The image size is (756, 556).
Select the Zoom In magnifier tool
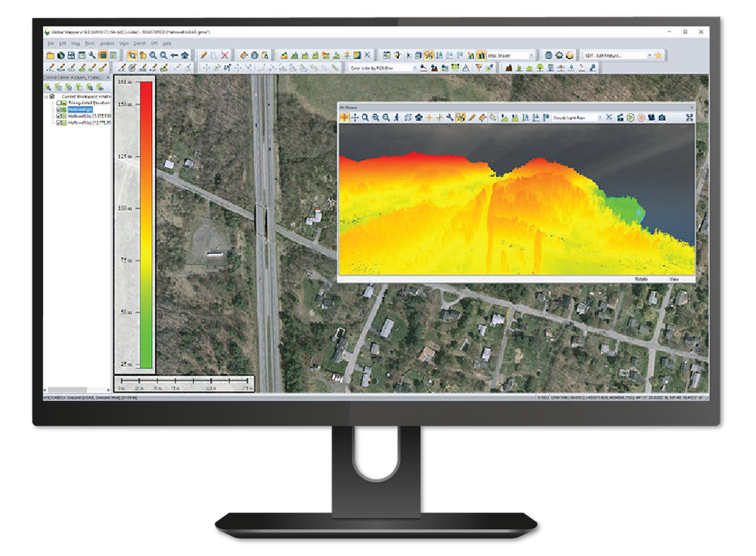click(153, 54)
